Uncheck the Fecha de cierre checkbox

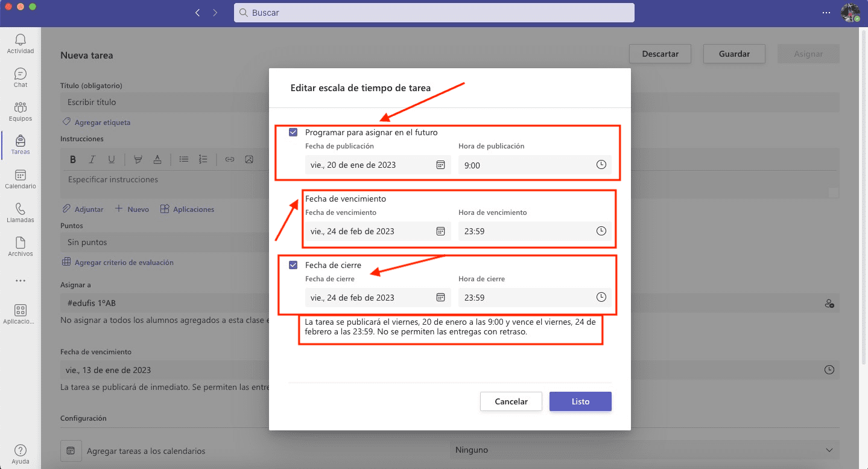point(293,265)
